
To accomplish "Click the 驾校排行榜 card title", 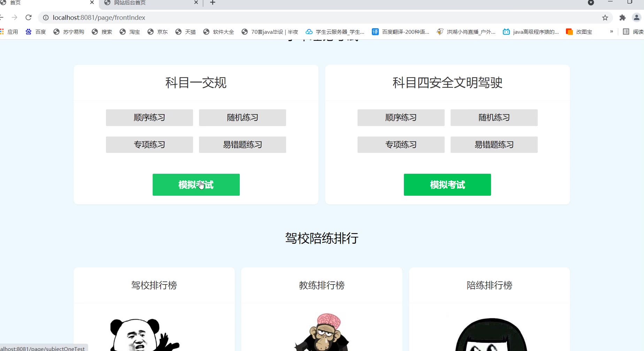I will [x=154, y=286].
